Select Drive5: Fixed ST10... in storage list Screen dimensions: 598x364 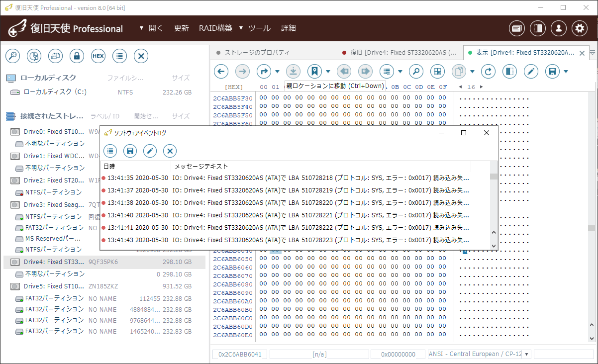tap(104, 286)
